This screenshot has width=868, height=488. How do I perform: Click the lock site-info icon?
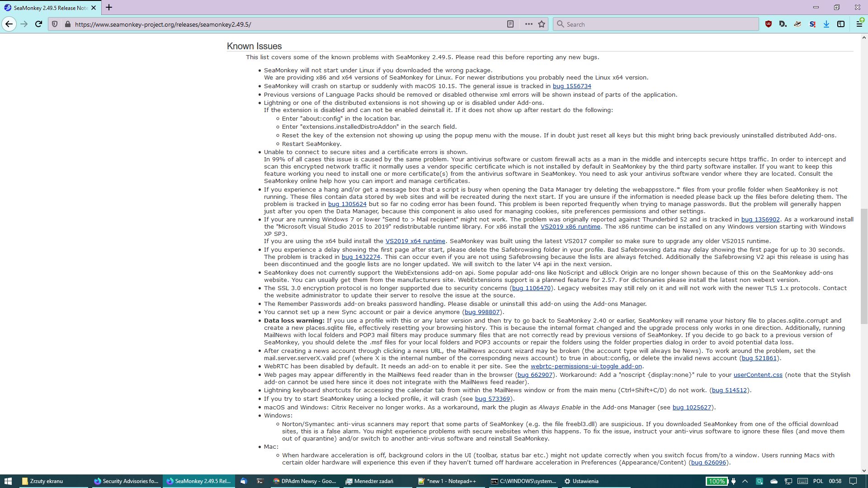[x=67, y=24]
